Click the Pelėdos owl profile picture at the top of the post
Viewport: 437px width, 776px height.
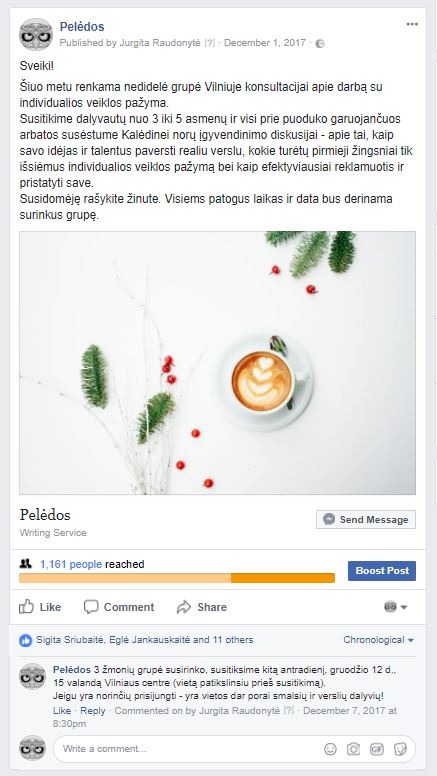click(36, 34)
